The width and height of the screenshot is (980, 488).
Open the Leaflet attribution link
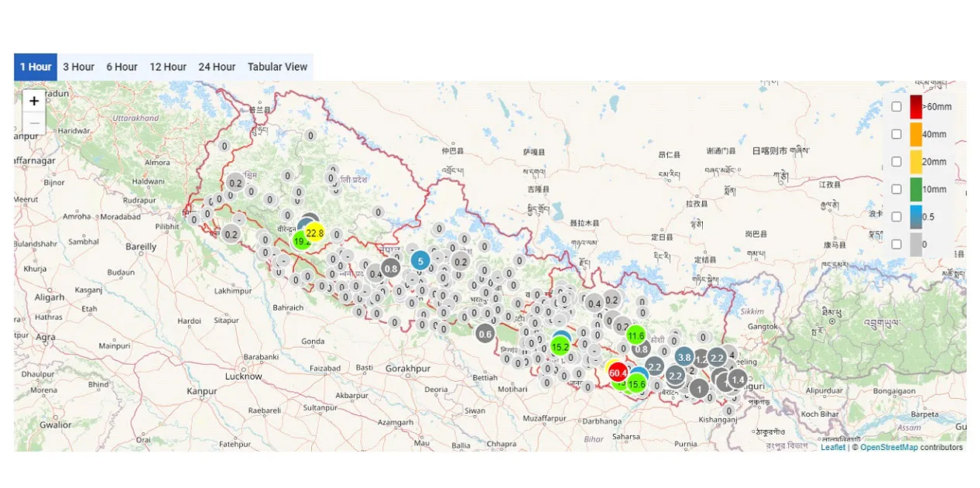(833, 447)
